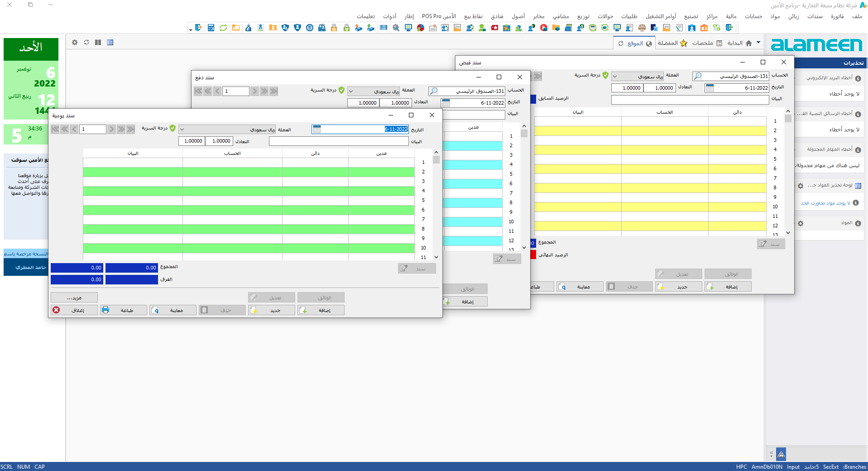Open the balance scales toolbar icon

click(642, 28)
